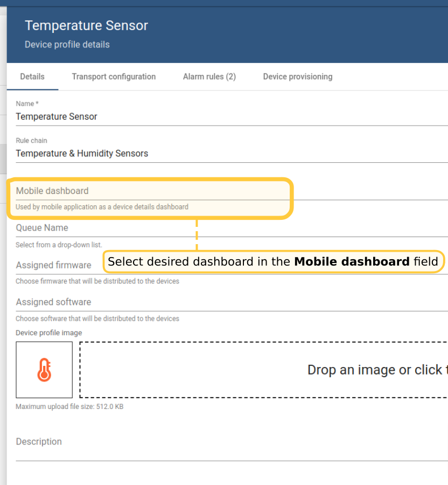The image size is (448, 485).
Task: Click the Choose software hint text
Action: point(97,318)
